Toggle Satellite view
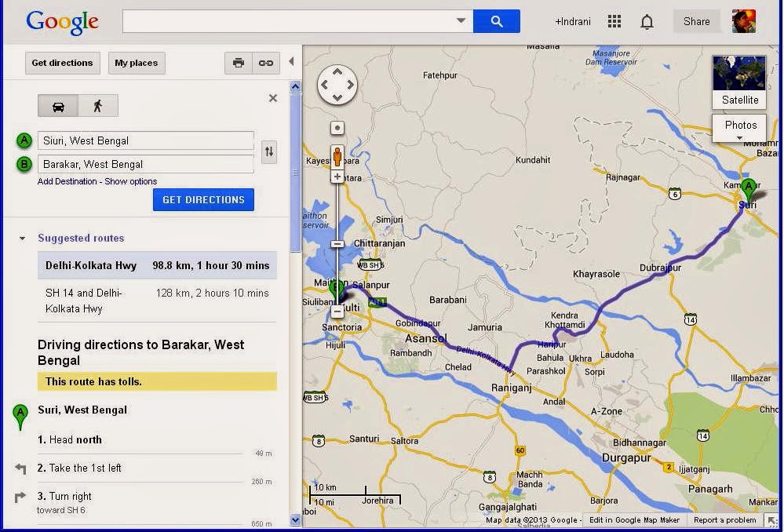The height and width of the screenshot is (532, 784). click(x=738, y=82)
